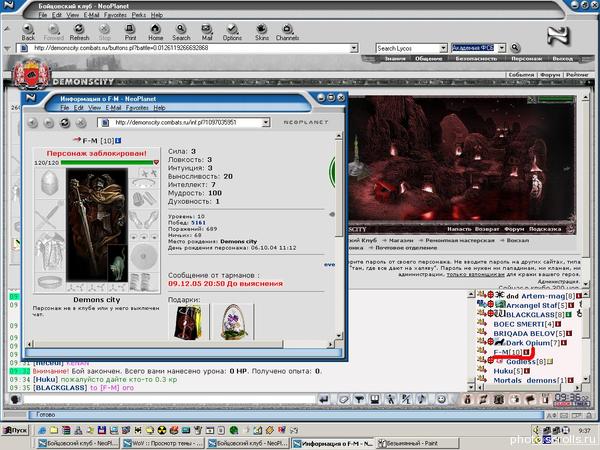The height and width of the screenshot is (450, 600).
Task: Open the Search Lycos engine dropdown
Action: 443,48
